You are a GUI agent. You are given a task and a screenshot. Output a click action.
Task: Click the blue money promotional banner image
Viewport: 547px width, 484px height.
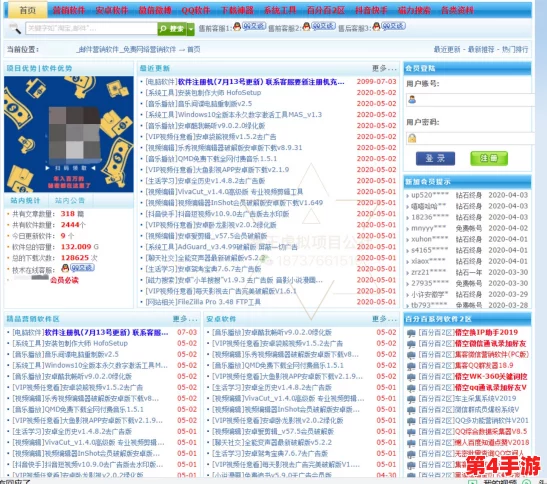[x=69, y=134]
